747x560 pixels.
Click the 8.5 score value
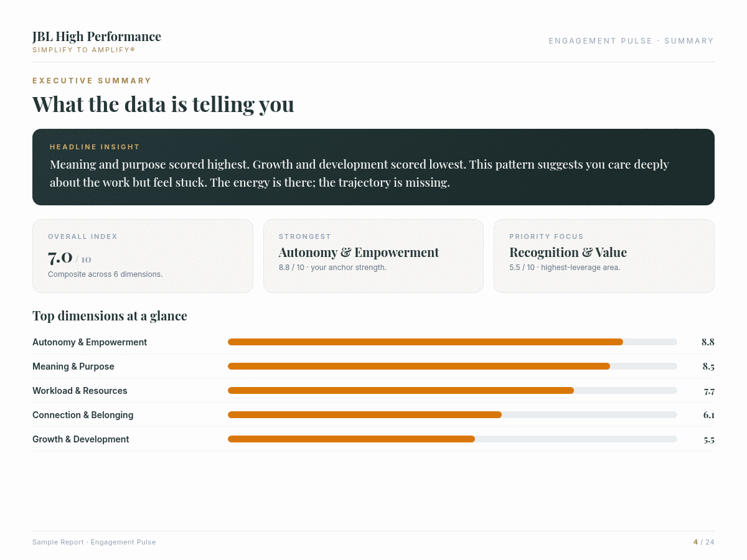(x=708, y=366)
